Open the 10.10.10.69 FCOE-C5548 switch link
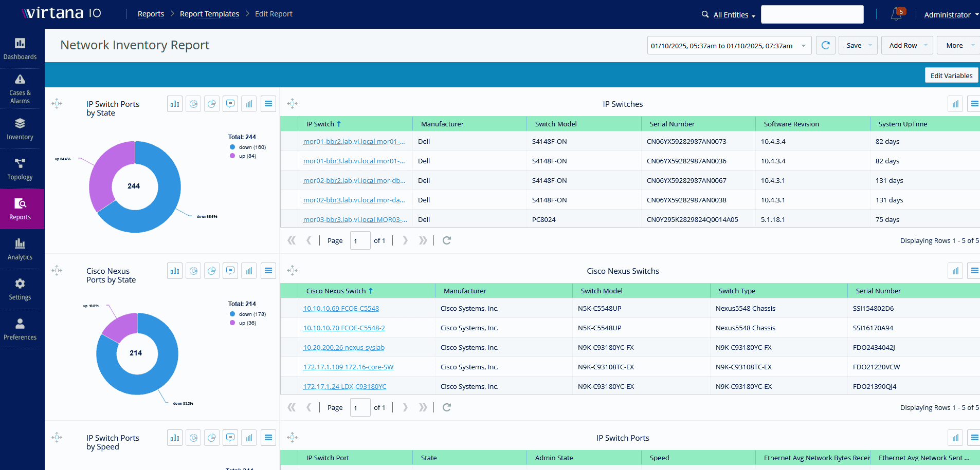Screen dimensions: 980x470 pyautogui.click(x=341, y=308)
